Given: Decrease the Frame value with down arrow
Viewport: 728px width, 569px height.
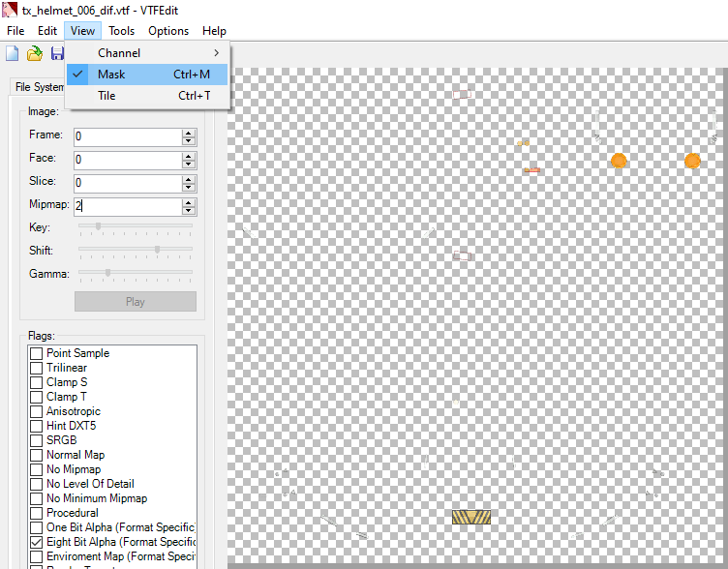Looking at the screenshot, I should tap(189, 141).
